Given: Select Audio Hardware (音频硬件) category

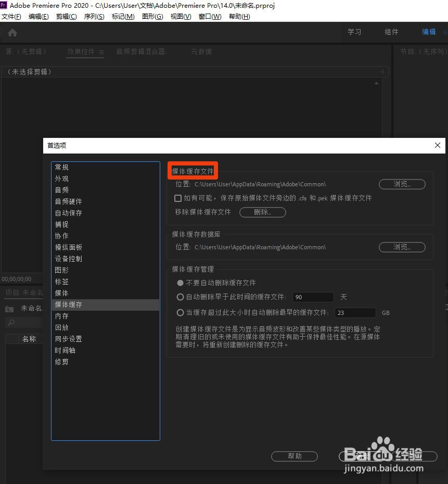Looking at the screenshot, I should pos(106,201).
